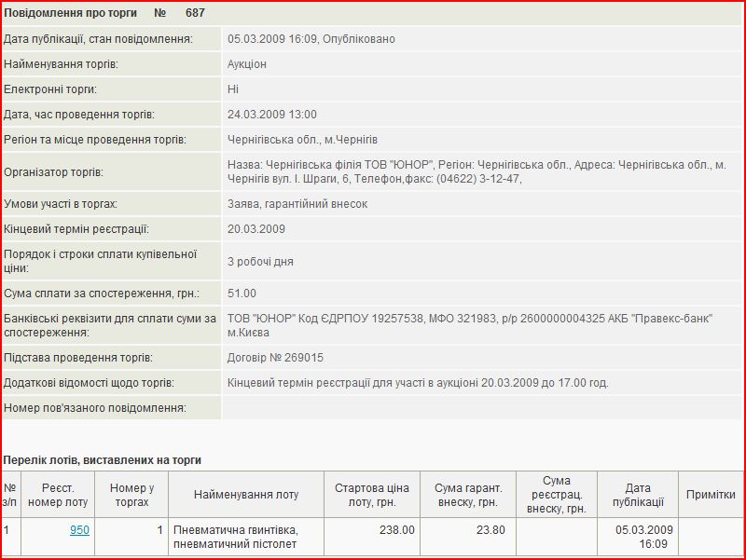The width and height of the screenshot is (746, 560).
Task: Click the 'Електронні торги' row label
Action: tap(50, 89)
